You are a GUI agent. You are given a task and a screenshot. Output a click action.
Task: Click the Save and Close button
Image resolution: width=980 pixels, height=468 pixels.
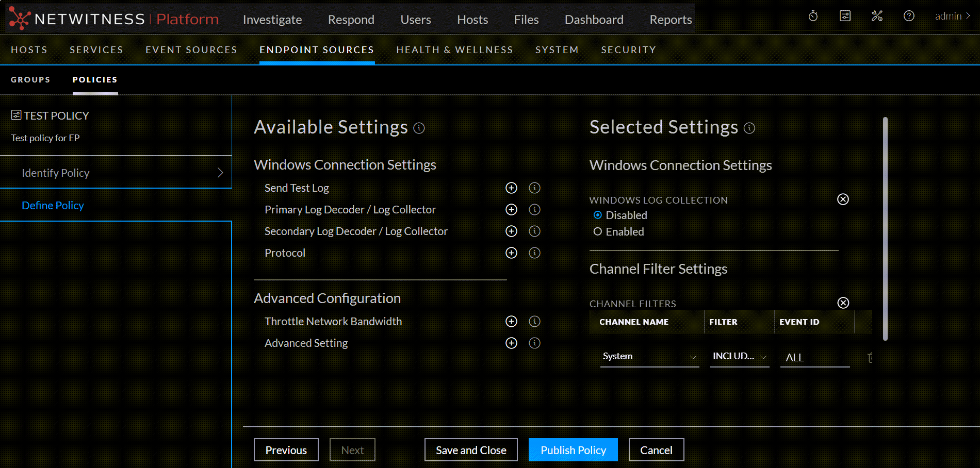(471, 450)
